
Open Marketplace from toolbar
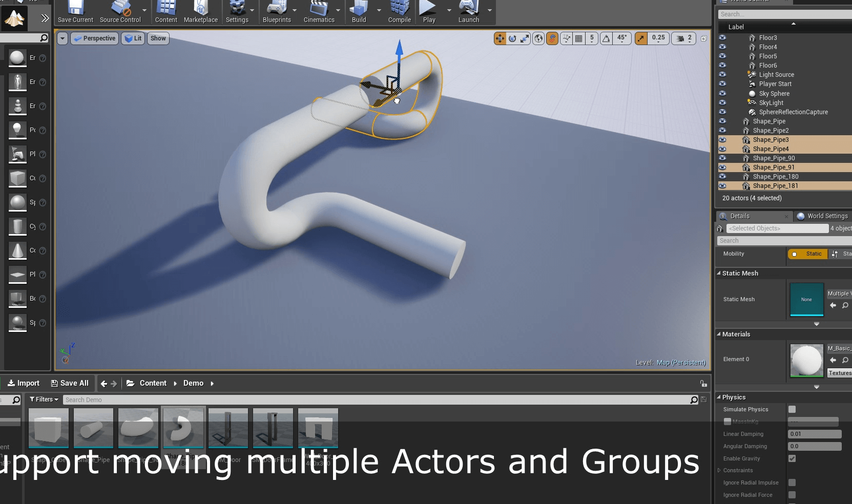point(201,12)
